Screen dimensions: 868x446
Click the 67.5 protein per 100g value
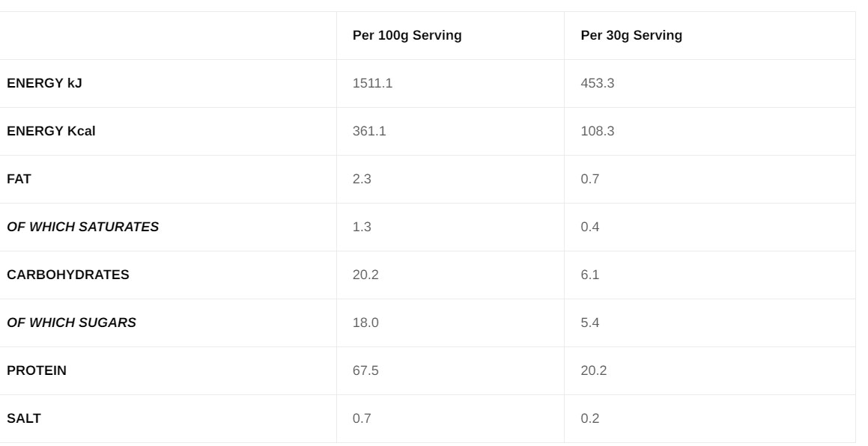[365, 370]
